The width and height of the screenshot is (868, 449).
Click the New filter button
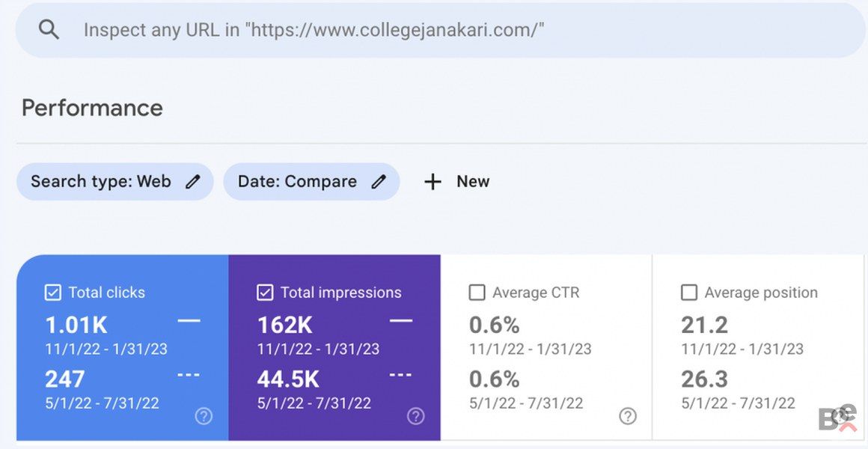point(472,182)
